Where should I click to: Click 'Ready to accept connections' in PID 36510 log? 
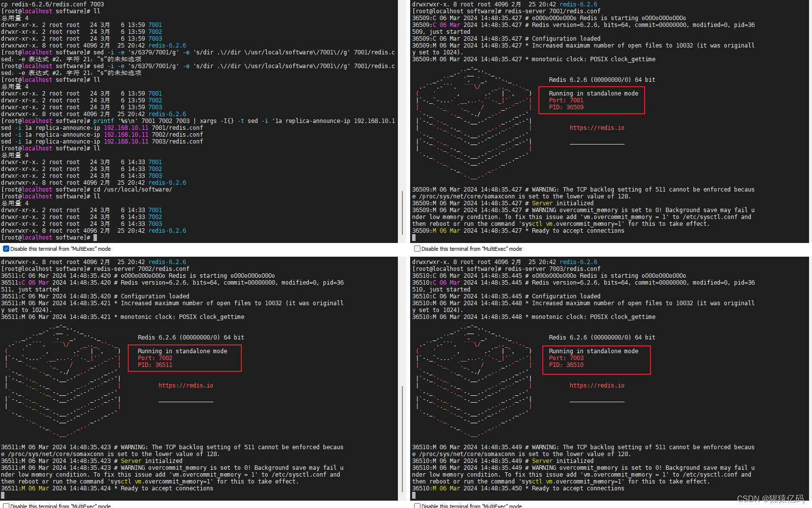click(x=578, y=488)
